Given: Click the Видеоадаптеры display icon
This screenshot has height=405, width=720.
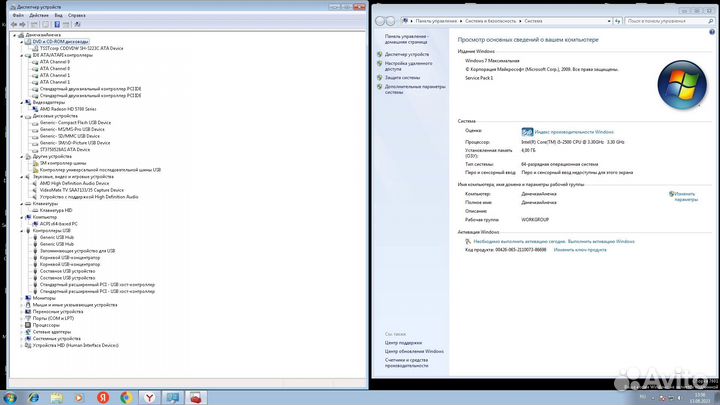Looking at the screenshot, I should pyautogui.click(x=28, y=102).
